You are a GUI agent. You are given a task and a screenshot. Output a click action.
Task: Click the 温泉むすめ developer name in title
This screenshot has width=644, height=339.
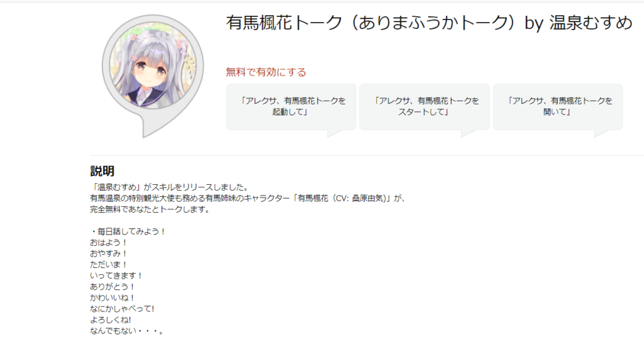point(591,23)
